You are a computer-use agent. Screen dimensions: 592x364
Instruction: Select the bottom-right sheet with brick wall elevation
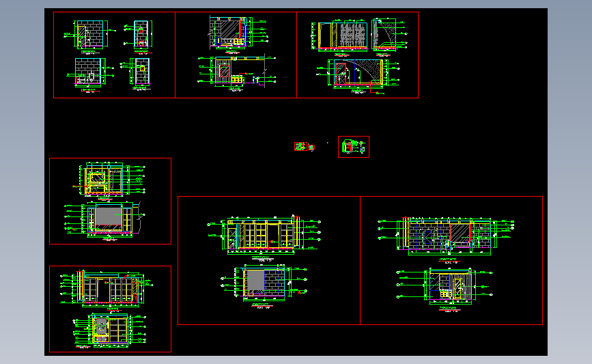tap(451, 261)
